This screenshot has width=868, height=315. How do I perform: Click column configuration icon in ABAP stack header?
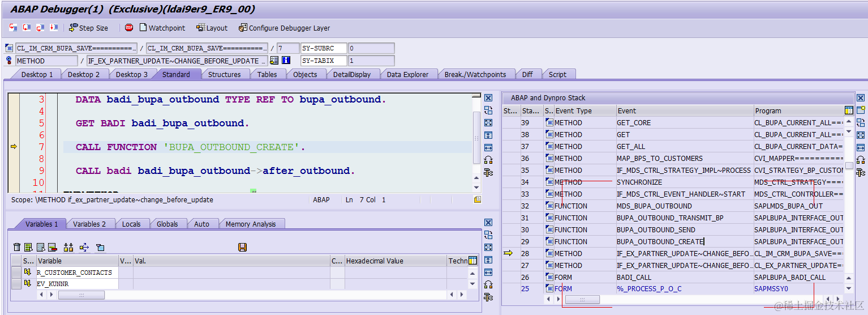click(849, 110)
